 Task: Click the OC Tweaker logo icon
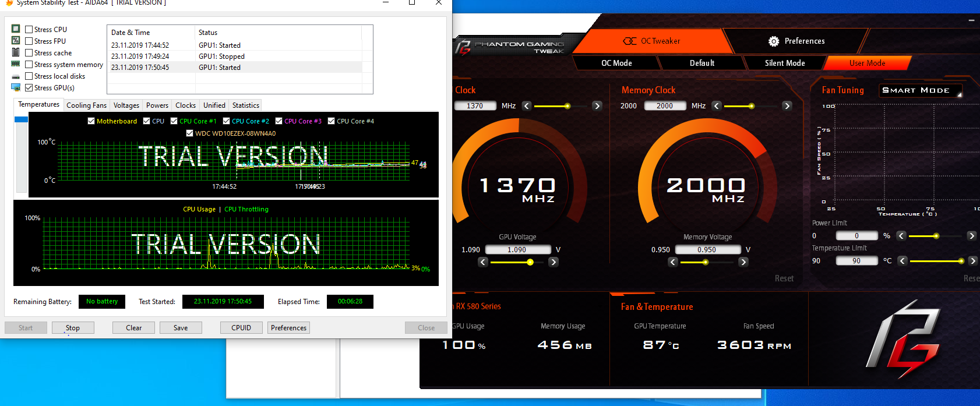[x=630, y=41]
